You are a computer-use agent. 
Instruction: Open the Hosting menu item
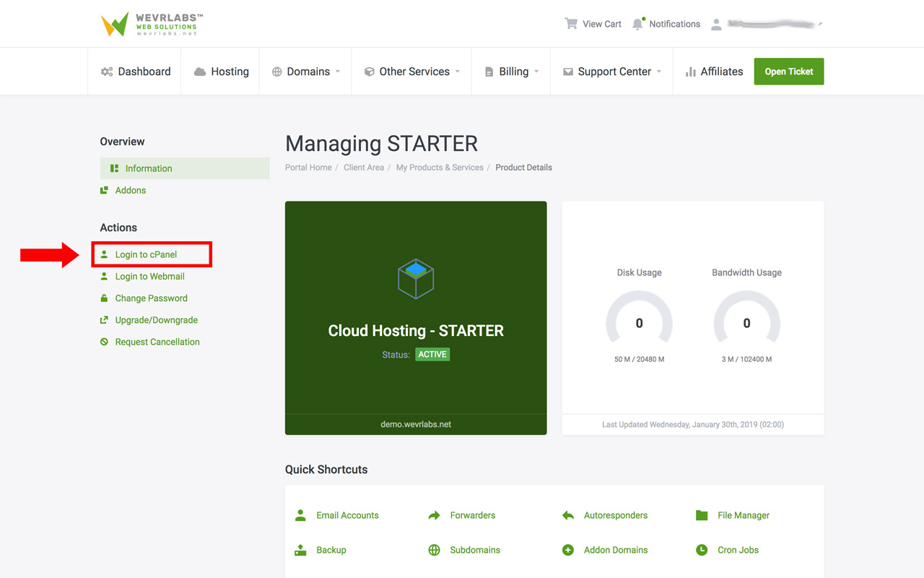[221, 72]
